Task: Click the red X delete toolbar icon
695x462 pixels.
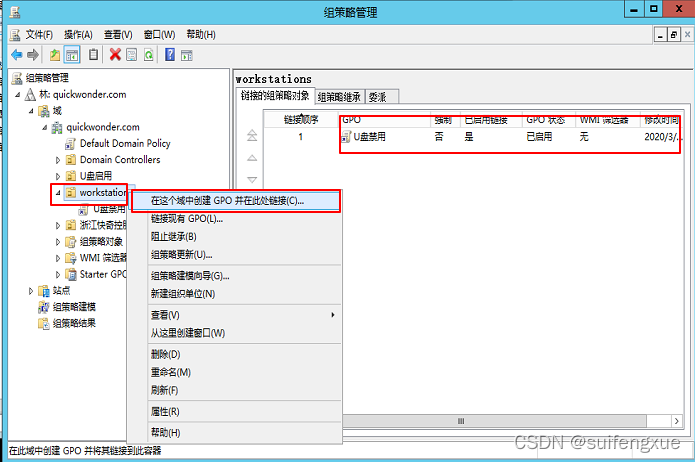Action: pyautogui.click(x=115, y=55)
